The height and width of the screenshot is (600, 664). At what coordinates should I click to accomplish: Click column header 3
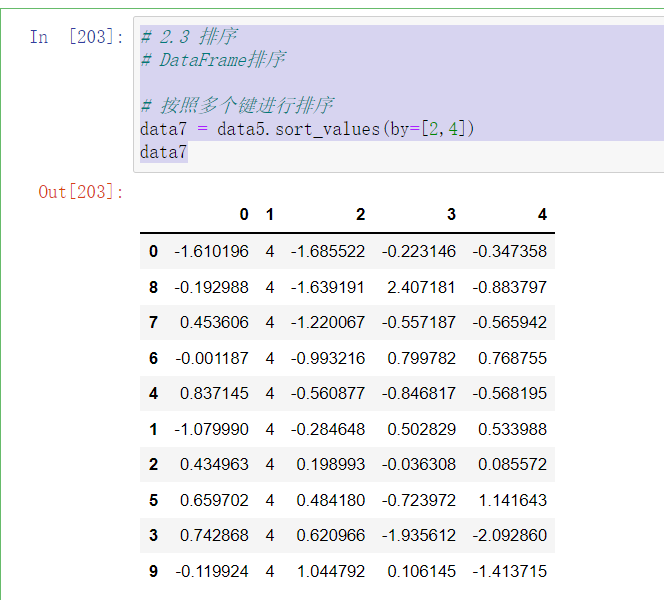451,214
